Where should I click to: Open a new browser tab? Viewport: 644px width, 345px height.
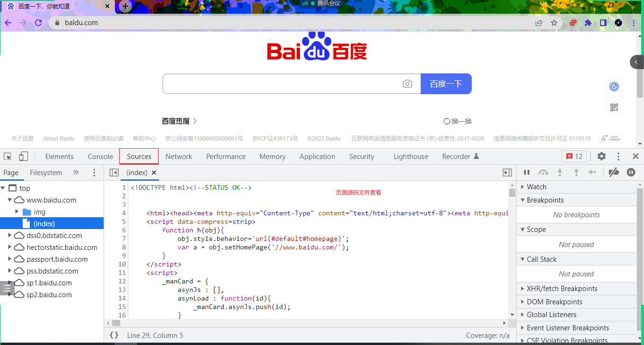[x=125, y=7]
